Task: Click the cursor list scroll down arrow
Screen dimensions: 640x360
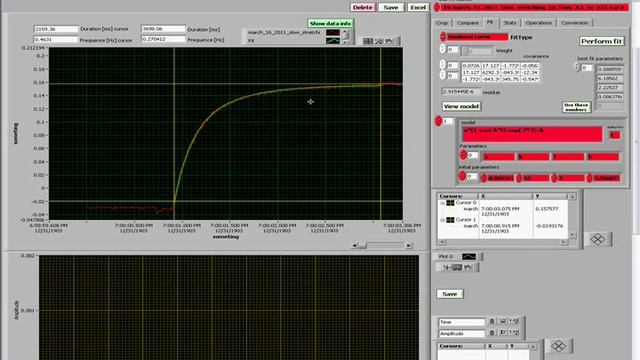Action: click(x=572, y=235)
